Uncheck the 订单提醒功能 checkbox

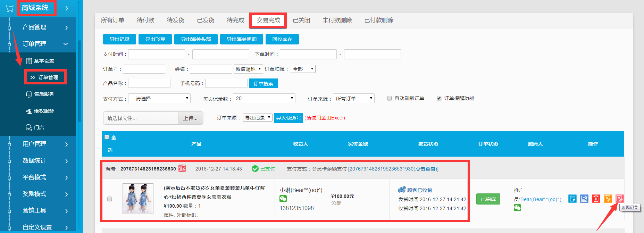[439, 98]
